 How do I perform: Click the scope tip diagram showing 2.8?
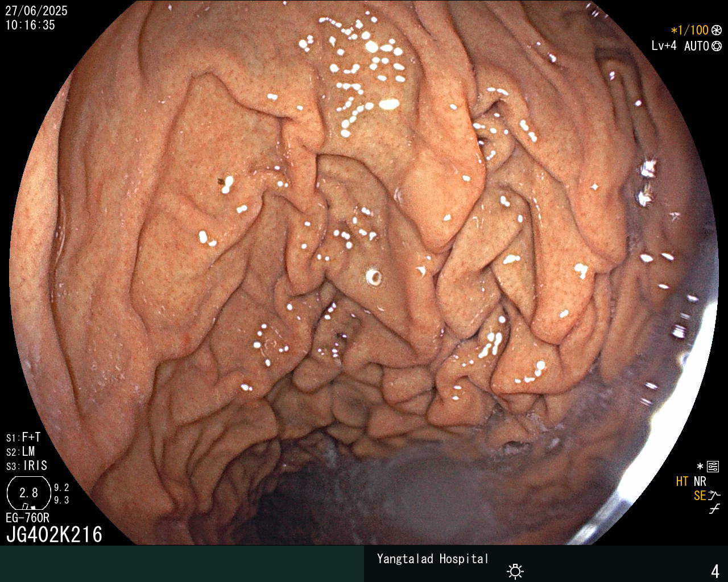(x=28, y=493)
